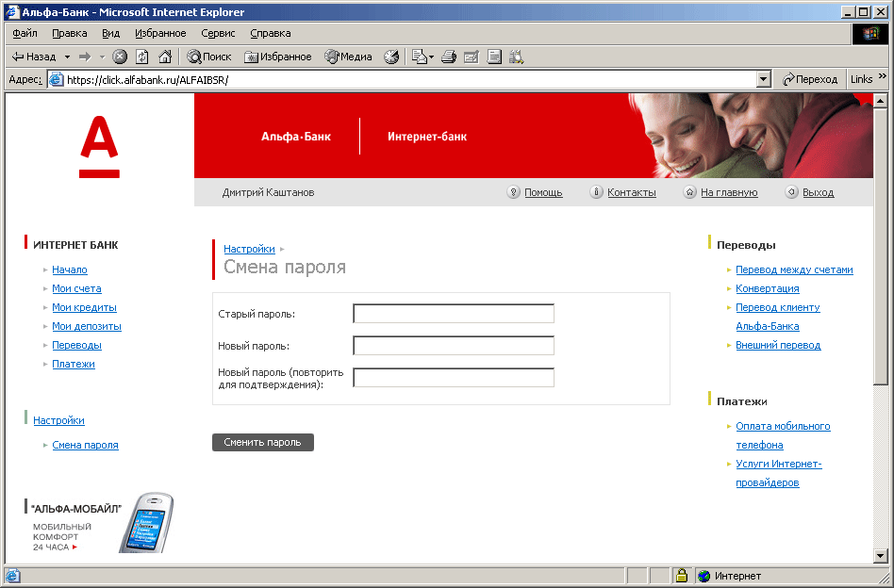Open the Файл menu
Viewport: 894px width, 588px height.
(x=25, y=33)
